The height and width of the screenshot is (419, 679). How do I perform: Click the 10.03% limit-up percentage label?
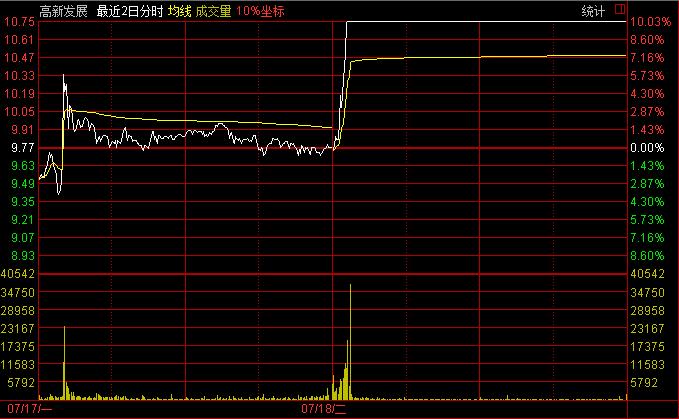click(x=650, y=22)
